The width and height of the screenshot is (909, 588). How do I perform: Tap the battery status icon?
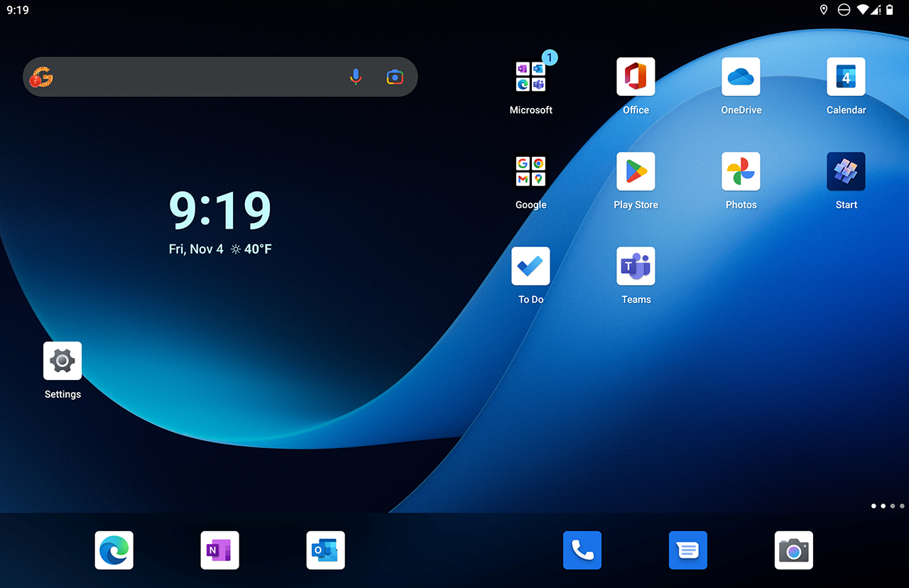coord(890,10)
